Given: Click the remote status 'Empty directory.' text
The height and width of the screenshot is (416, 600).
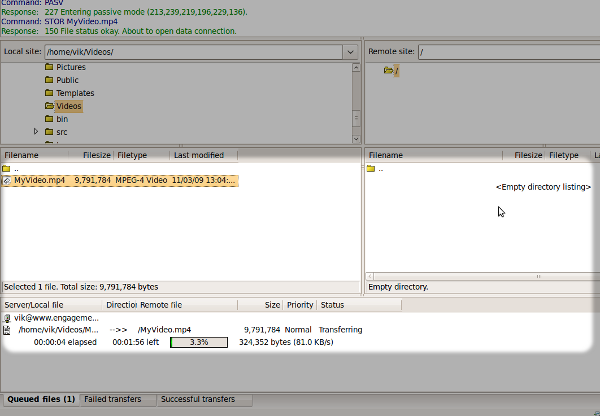Looking at the screenshot, I should 398,287.
